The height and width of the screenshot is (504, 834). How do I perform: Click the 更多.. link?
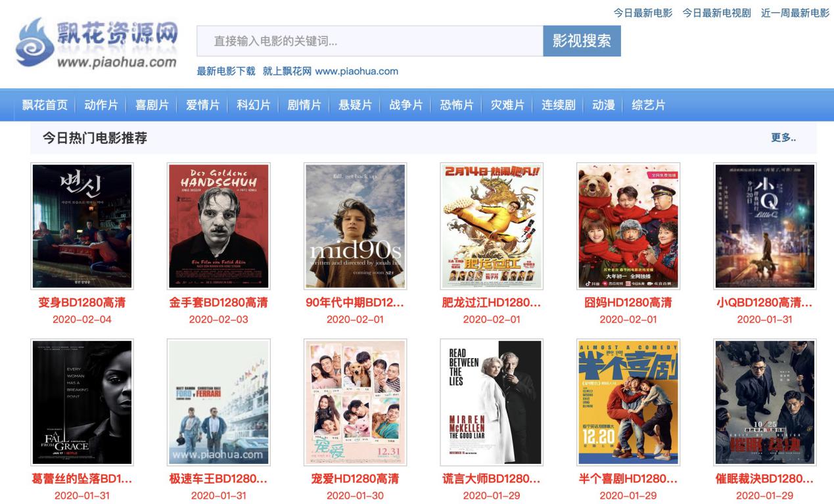point(783,137)
